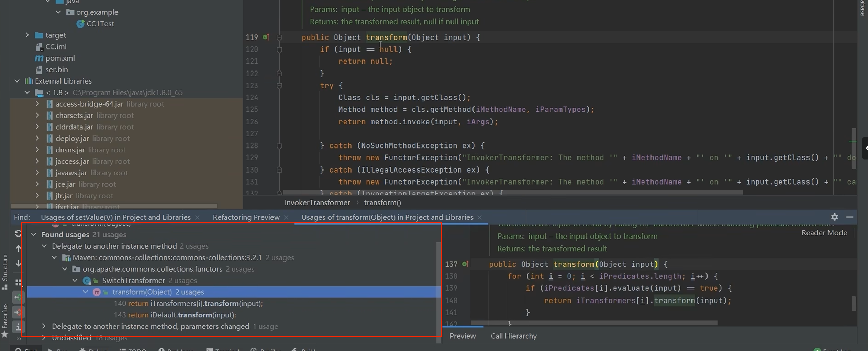868x351 pixels.
Task: Expand 'parameters changed' delegate group
Action: point(44,326)
